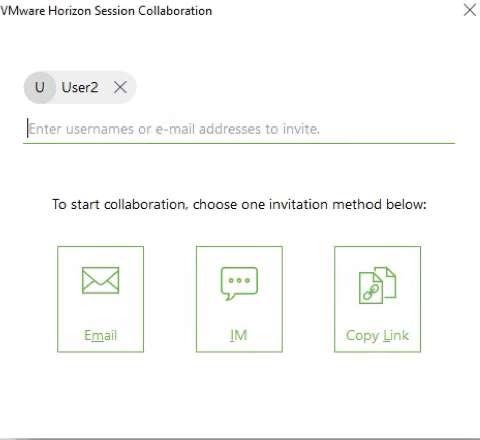Choose the IM invitation tile
The width and height of the screenshot is (480, 440).
239,299
